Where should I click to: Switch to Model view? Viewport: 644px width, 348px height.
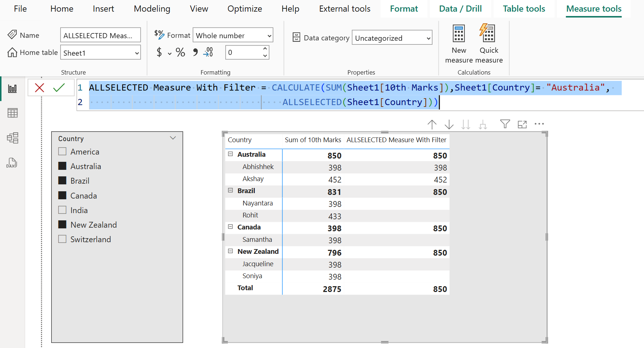point(12,138)
